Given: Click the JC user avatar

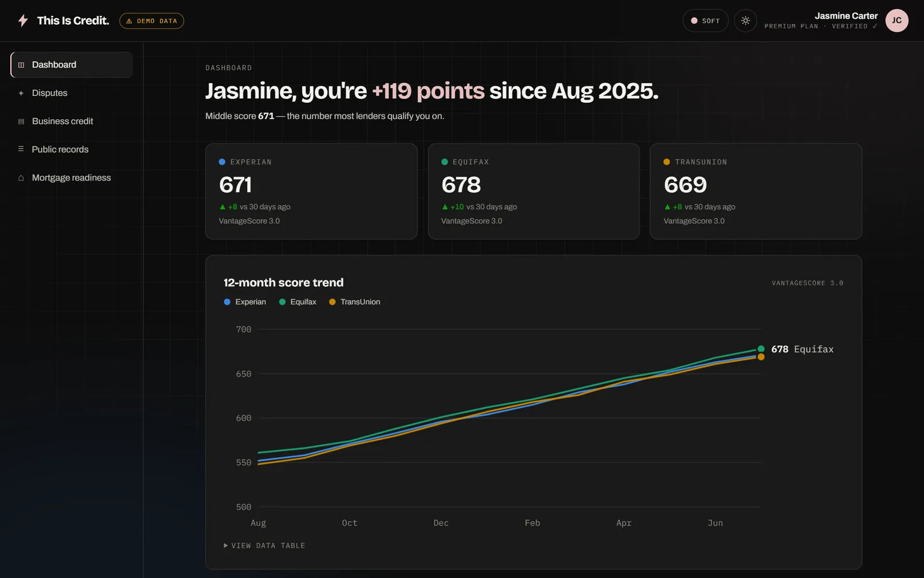Looking at the screenshot, I should (897, 21).
